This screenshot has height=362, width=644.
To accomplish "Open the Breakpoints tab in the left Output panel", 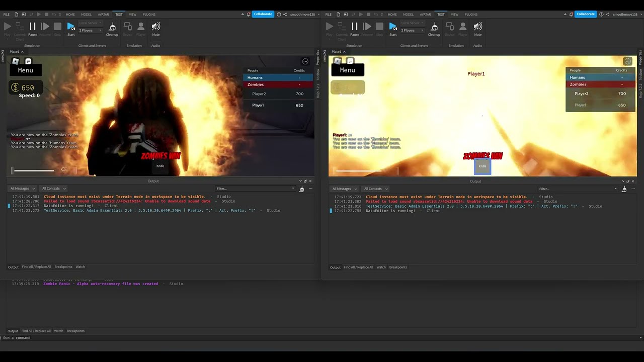I will 63,267.
